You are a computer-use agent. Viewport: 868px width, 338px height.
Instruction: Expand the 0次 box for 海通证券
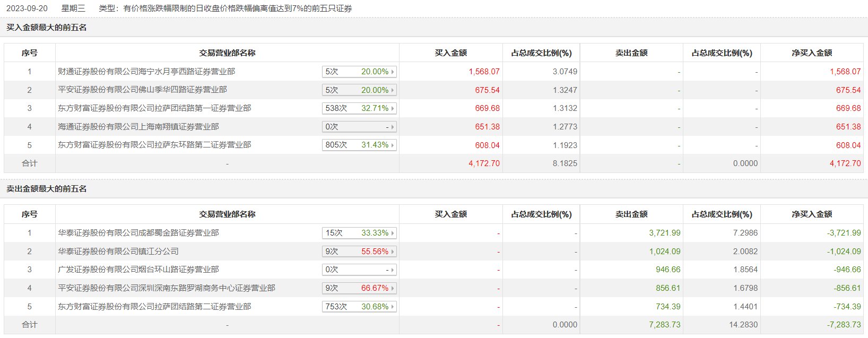(359, 127)
